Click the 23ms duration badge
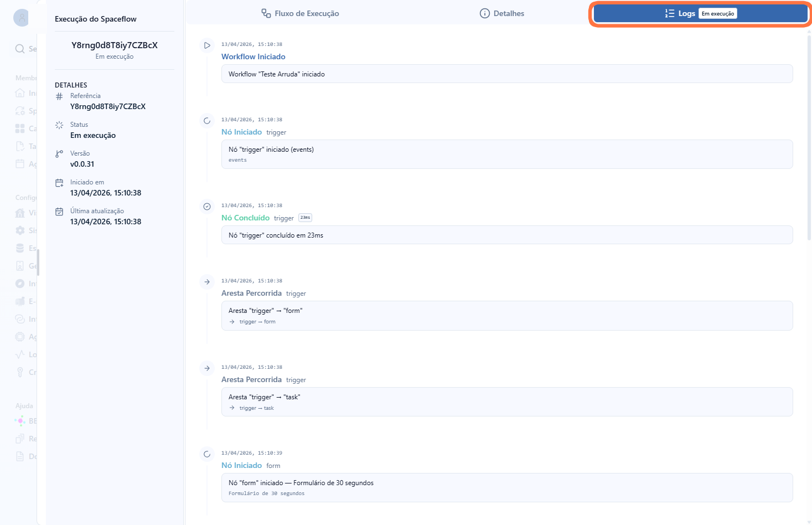 pyautogui.click(x=305, y=218)
